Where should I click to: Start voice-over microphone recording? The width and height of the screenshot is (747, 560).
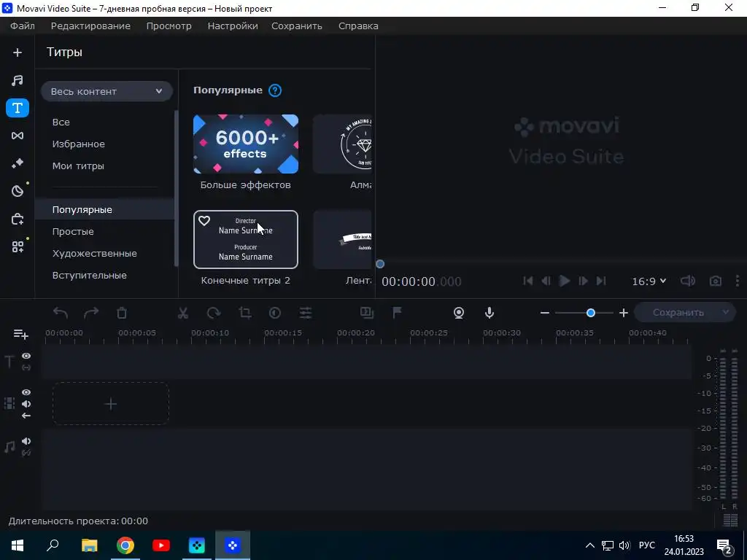[x=489, y=313]
